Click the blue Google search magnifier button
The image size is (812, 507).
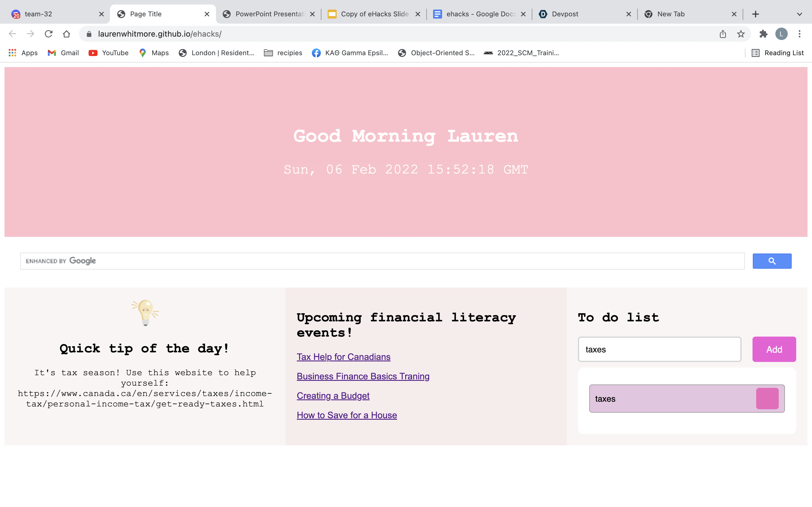(x=772, y=261)
